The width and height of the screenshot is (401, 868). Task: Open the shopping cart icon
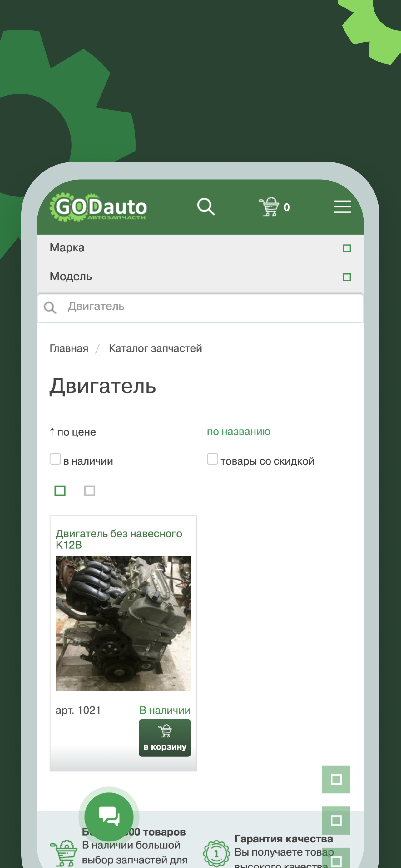269,207
